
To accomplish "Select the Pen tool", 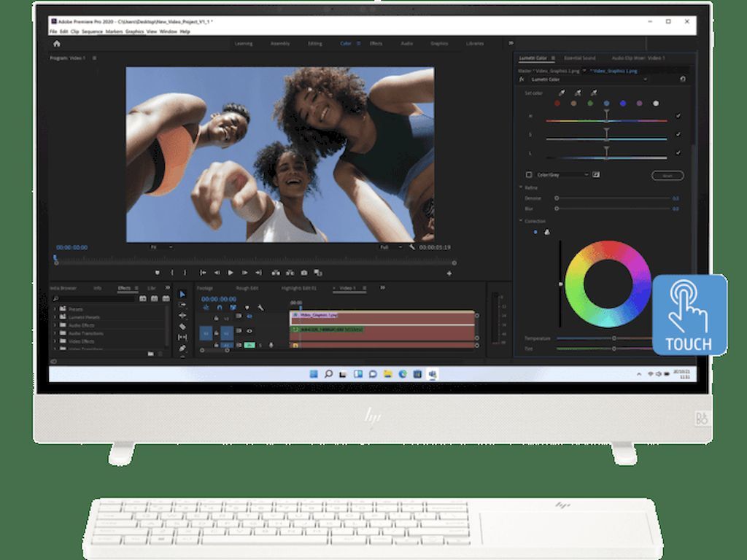I will pos(182,348).
